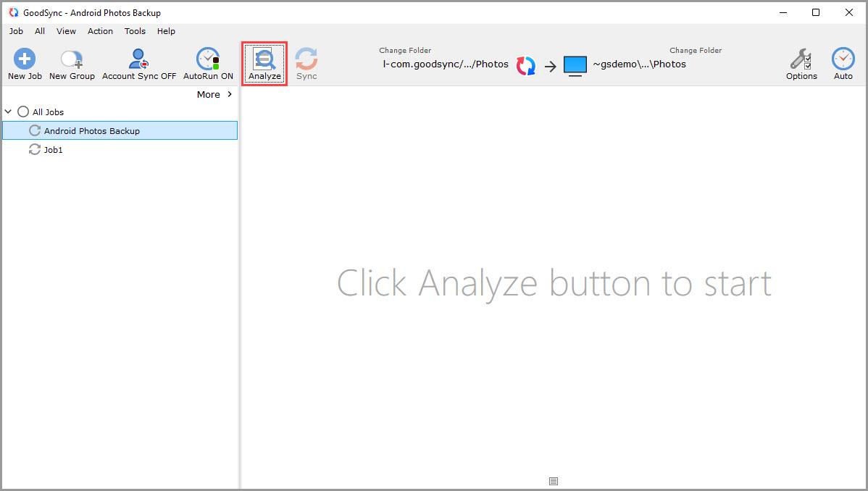This screenshot has height=491, width=868.
Task: Close the GoodSync window
Action: (x=848, y=12)
